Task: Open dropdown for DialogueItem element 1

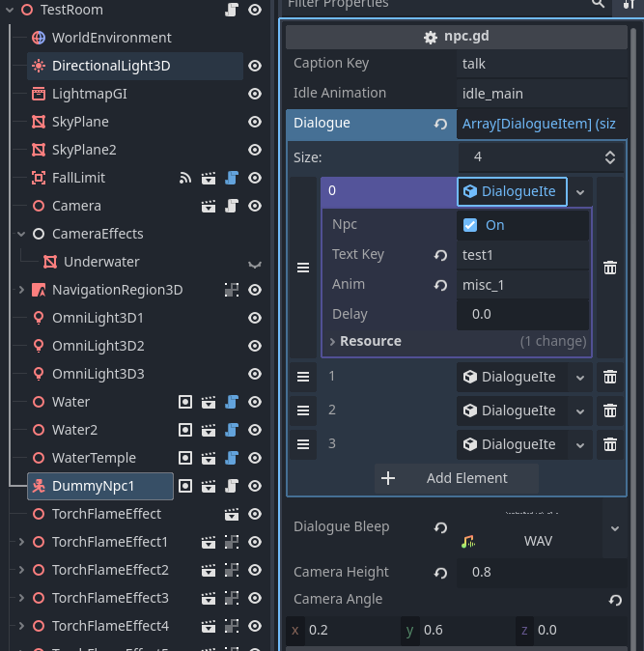Action: [580, 378]
